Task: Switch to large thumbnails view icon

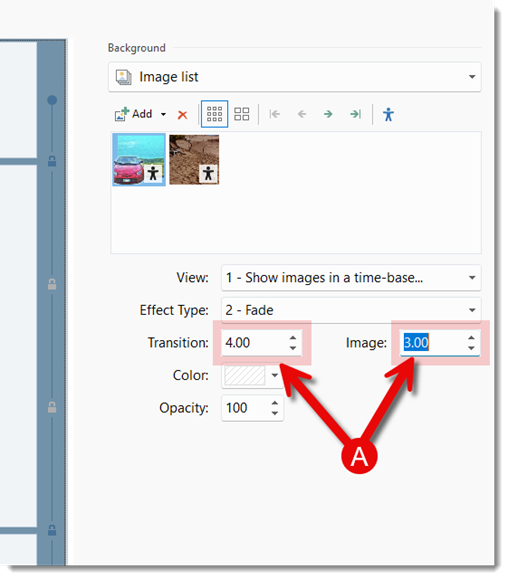Action: [242, 114]
